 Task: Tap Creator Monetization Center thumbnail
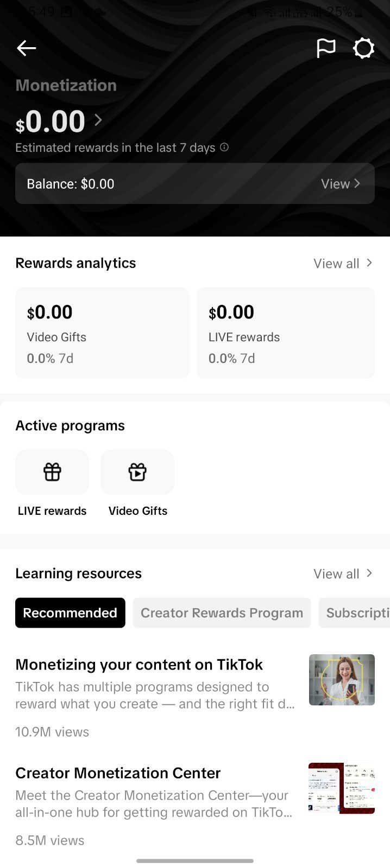pos(342,788)
